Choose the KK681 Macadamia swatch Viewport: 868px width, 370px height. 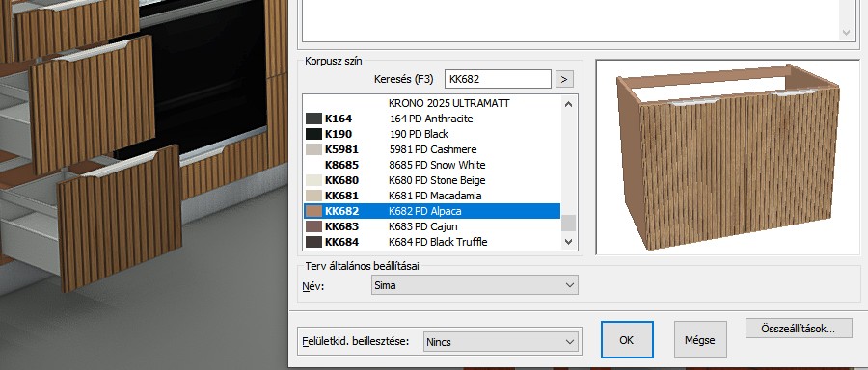tap(313, 196)
